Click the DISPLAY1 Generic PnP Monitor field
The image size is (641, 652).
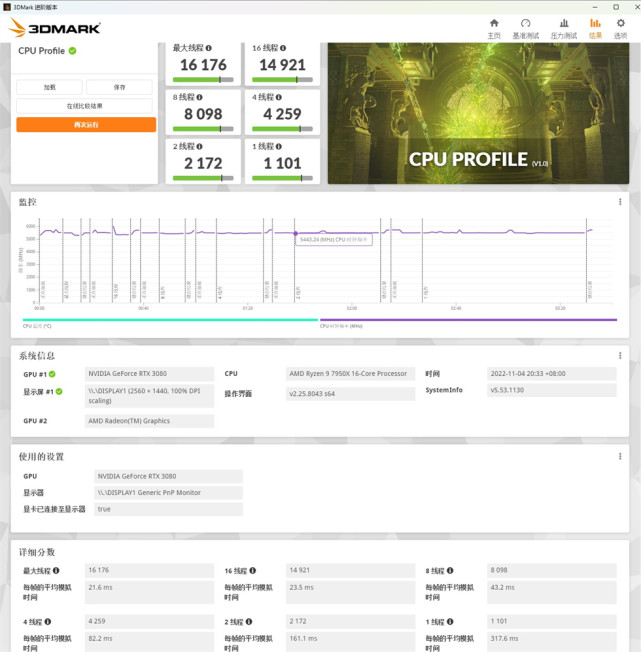coord(168,493)
